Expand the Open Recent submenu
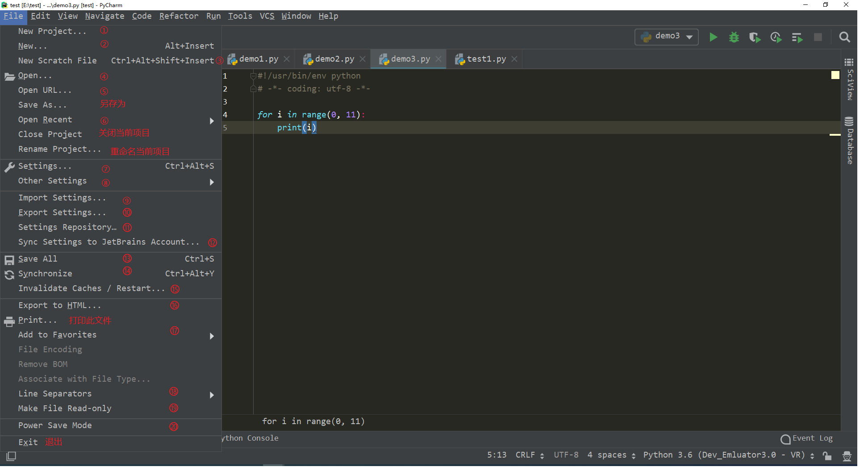 coord(45,119)
